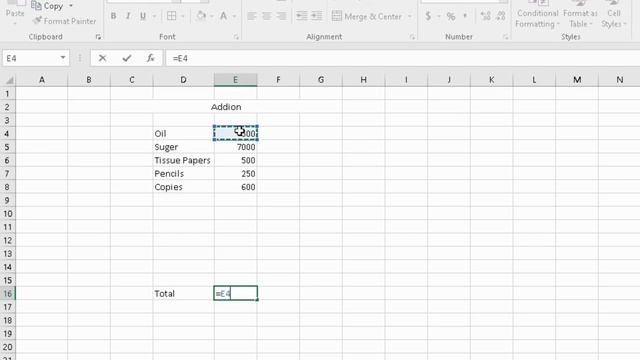Click the Copies cell

click(x=183, y=187)
